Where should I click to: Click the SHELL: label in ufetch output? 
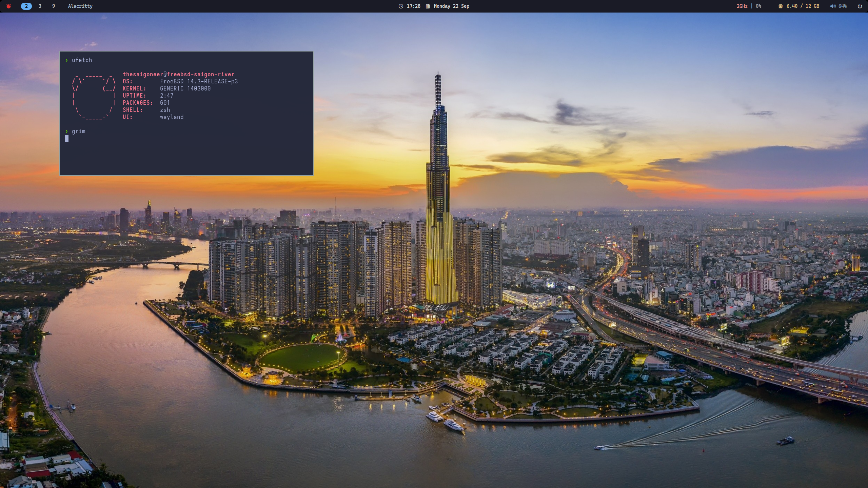[x=133, y=110]
